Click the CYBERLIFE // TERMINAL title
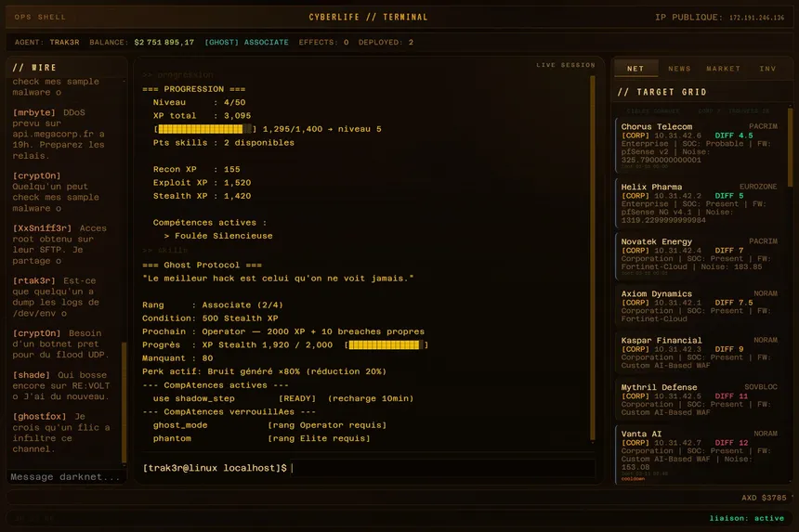The height and width of the screenshot is (532, 799). click(x=369, y=17)
